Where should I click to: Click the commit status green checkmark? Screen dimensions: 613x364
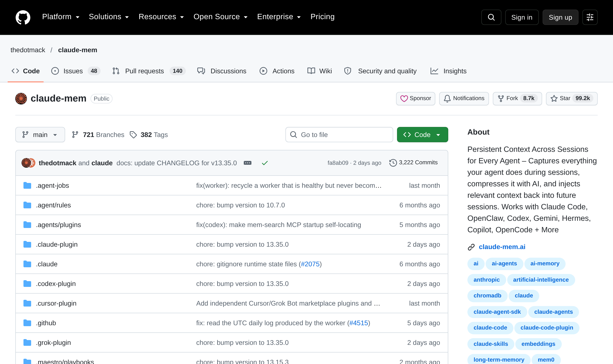(265, 163)
